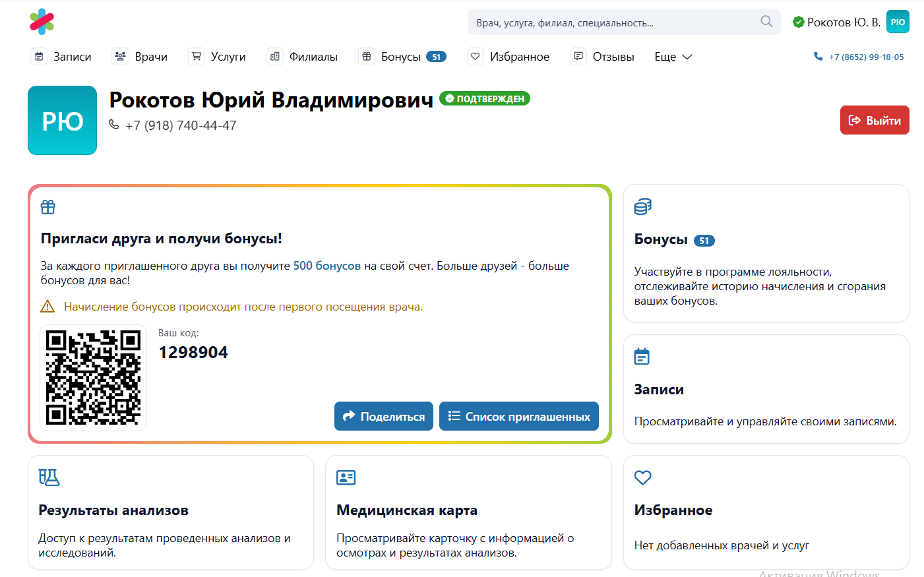Click the ID card icon for Медицинская карта
This screenshot has width=924, height=577.
pyautogui.click(x=346, y=477)
